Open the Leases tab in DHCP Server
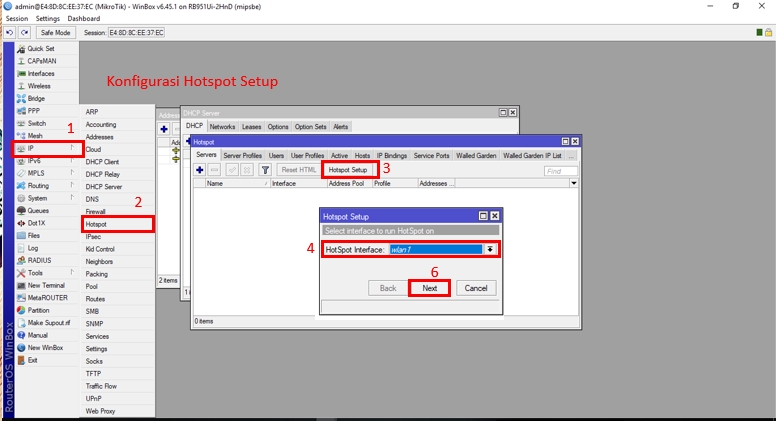 251,127
